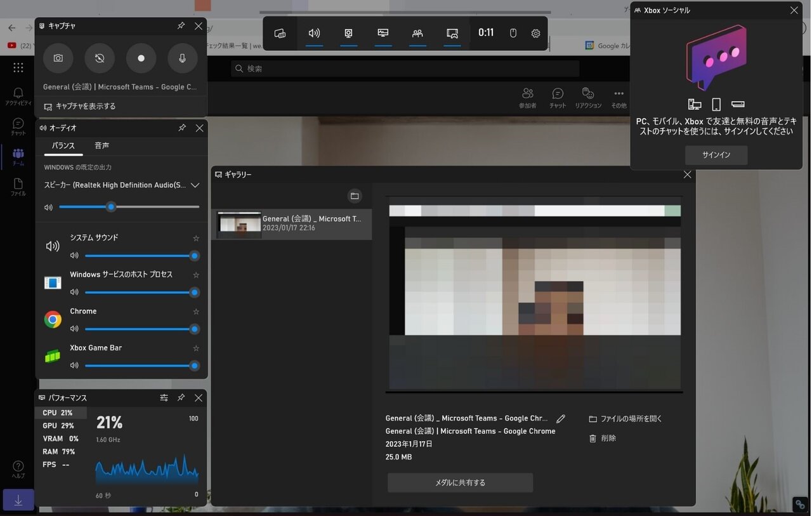Viewport: 812px width, 516px height.
Task: Toggle Xbox Social widget from Game Bar toolbar
Action: coord(417,33)
